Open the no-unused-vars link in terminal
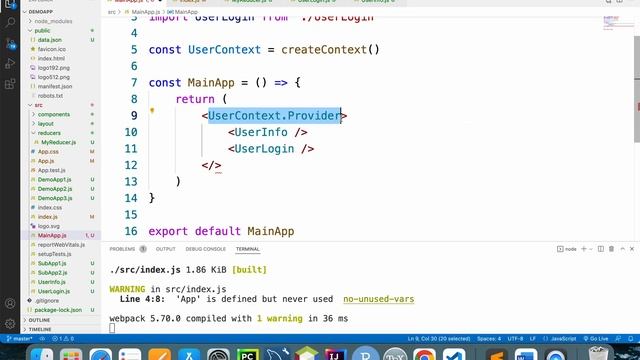 pos(378,299)
